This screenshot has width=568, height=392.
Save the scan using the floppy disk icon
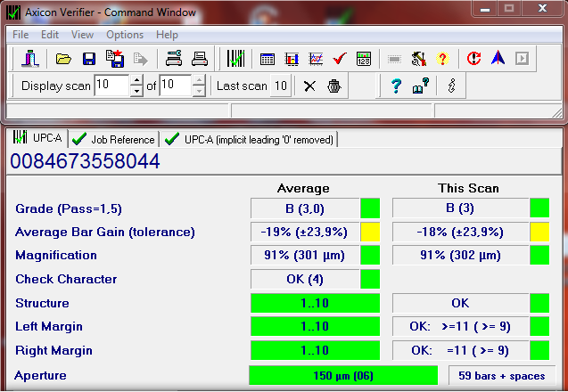pos(89,59)
